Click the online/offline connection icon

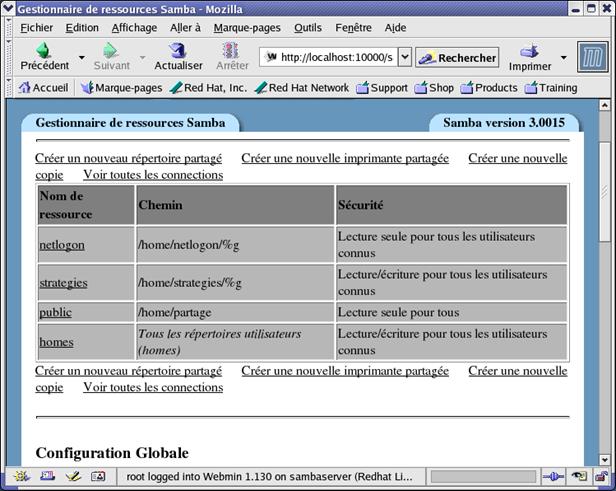click(x=553, y=477)
